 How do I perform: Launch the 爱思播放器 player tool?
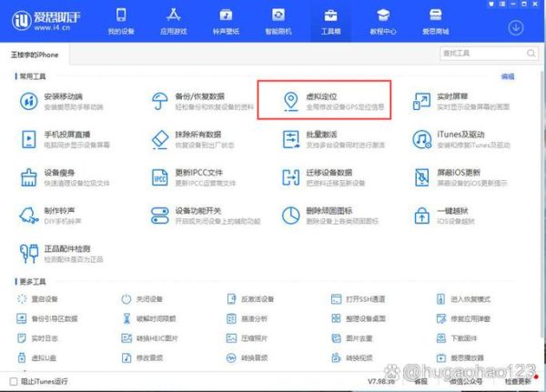(460, 357)
